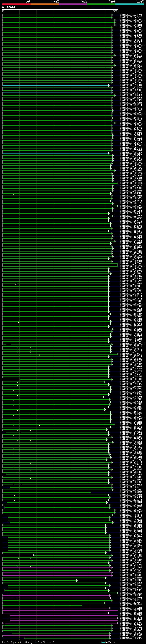Image resolution: width=146 pixels, height=644 pixels.
Task: Open hit UniRef100_C1E4N6
Action: coord(131,35)
